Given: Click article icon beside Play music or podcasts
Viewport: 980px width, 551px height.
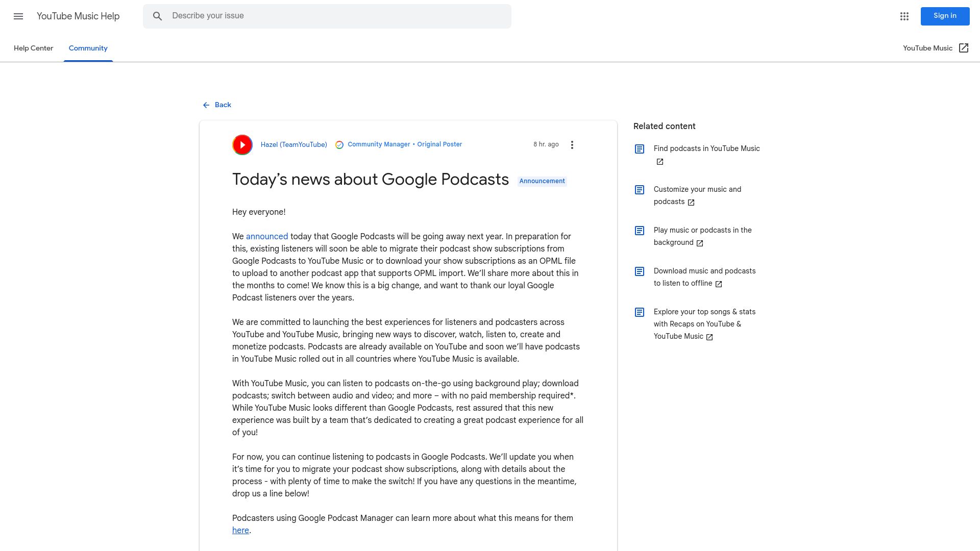Looking at the screenshot, I should [x=640, y=231].
